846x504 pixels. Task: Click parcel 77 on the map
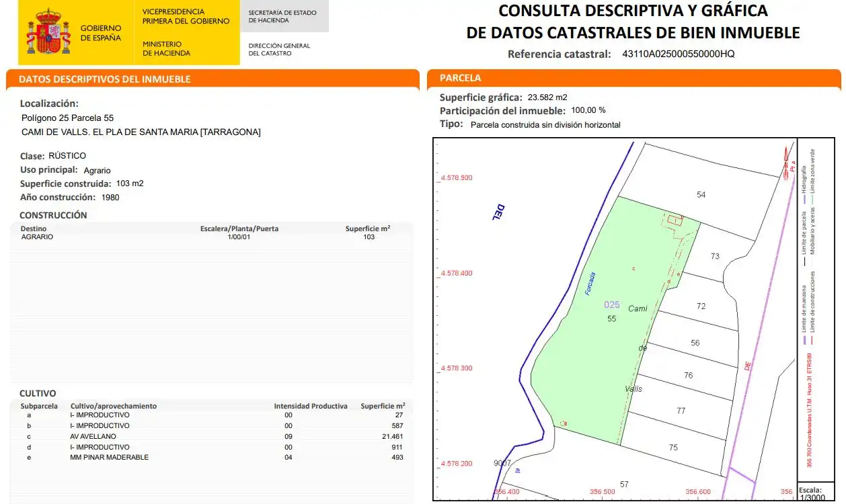(x=681, y=411)
